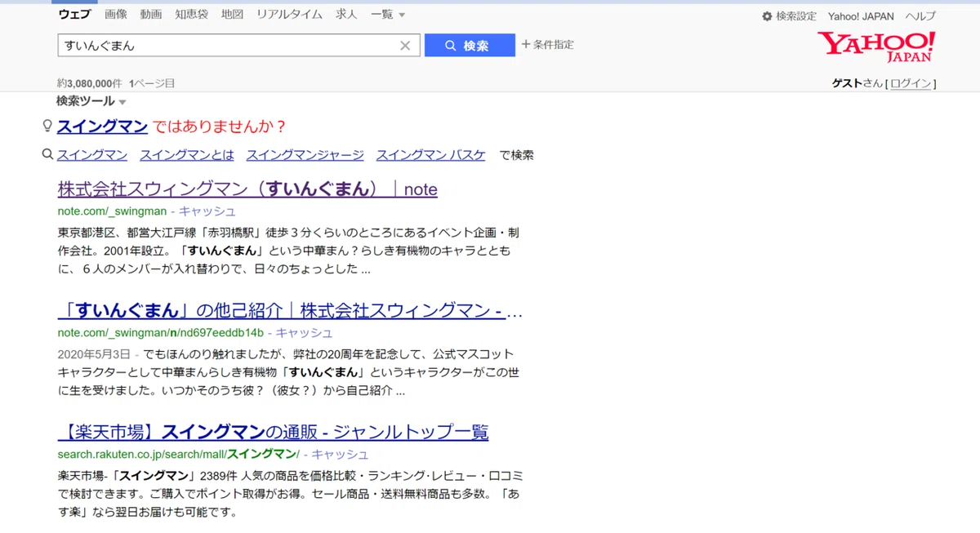Open the Yahoo! JAPAN logo

coord(875,47)
